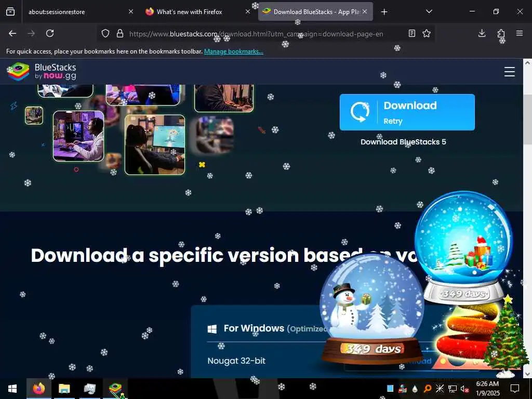
Task: Open the Manage bookmarks link
Action: (x=233, y=51)
